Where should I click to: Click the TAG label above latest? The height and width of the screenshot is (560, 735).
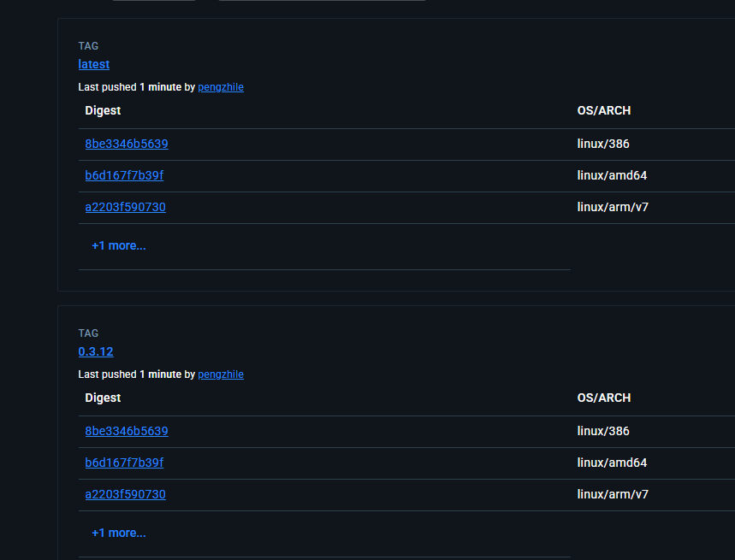[x=88, y=46]
